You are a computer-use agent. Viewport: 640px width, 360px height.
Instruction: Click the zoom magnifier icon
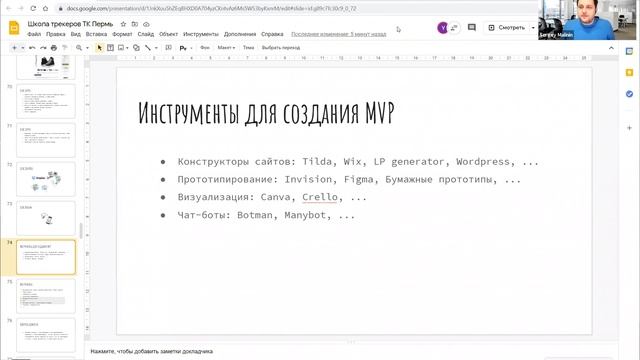point(79,48)
